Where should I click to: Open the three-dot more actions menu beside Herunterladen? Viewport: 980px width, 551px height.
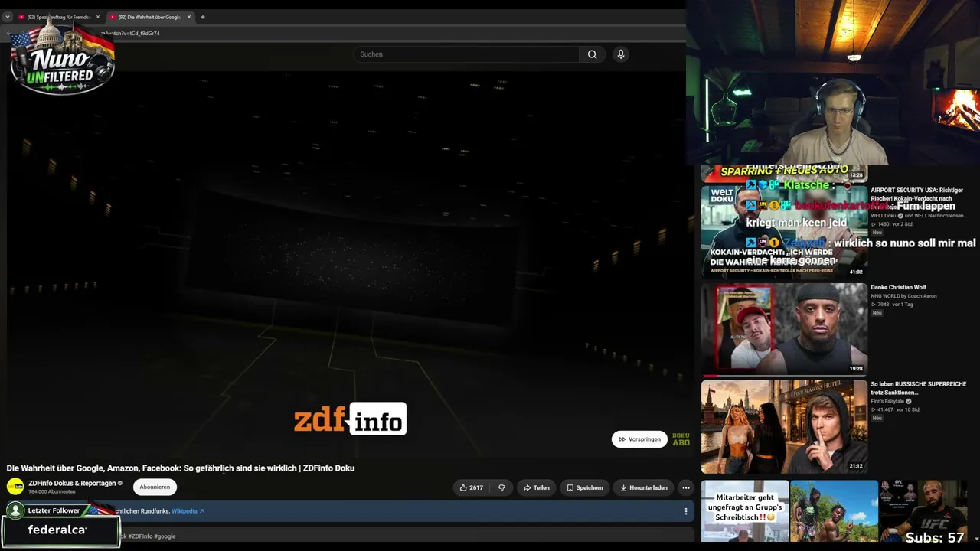686,487
